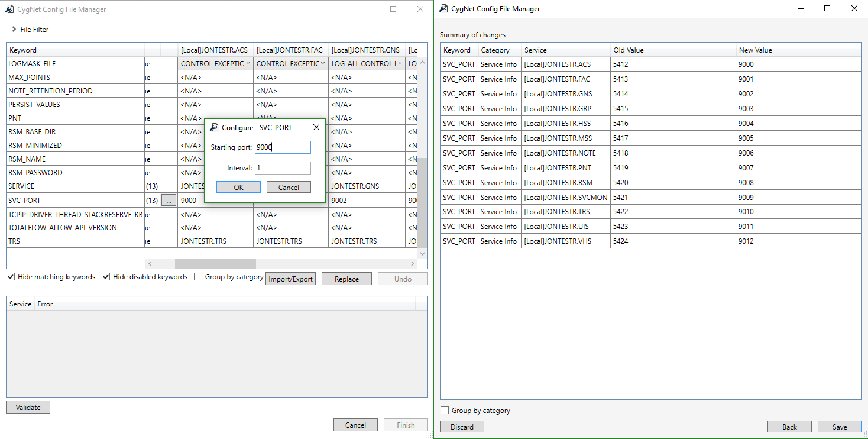Click the Error column header in validation panel

pos(225,304)
